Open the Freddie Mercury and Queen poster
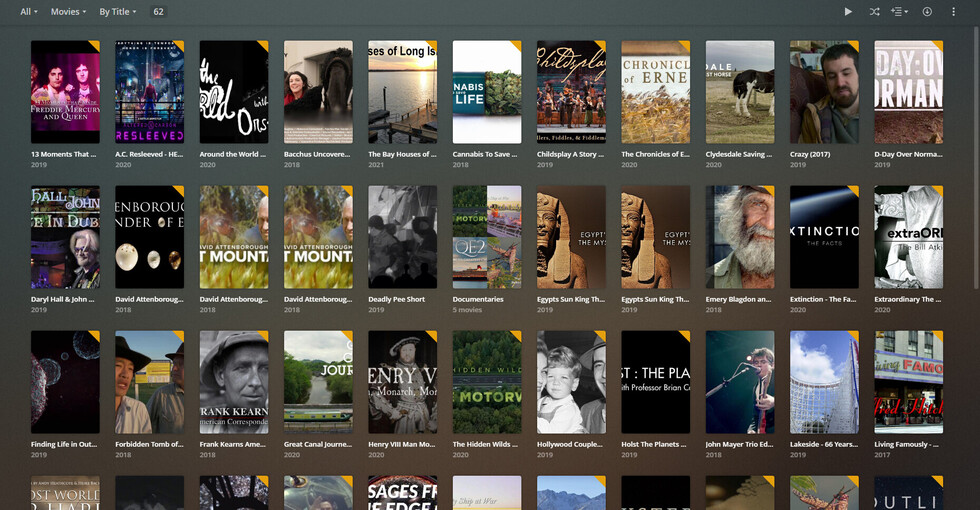980x510 pixels. pyautogui.click(x=65, y=92)
